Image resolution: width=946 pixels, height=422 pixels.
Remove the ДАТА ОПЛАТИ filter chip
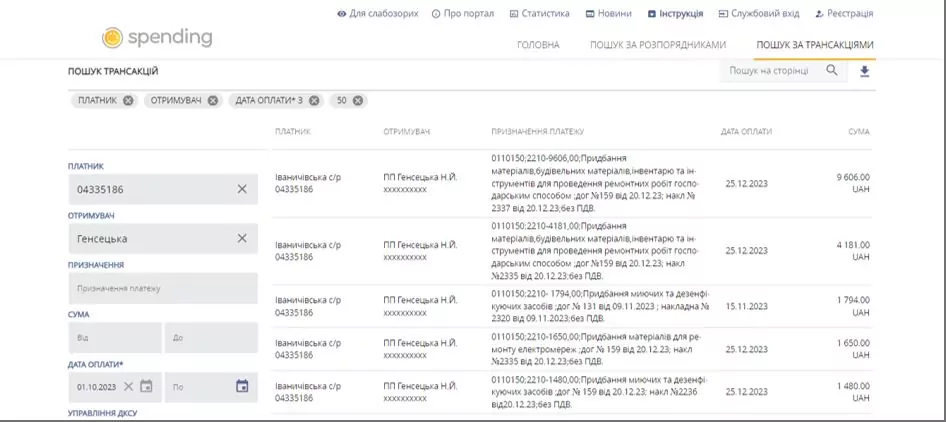(x=315, y=101)
